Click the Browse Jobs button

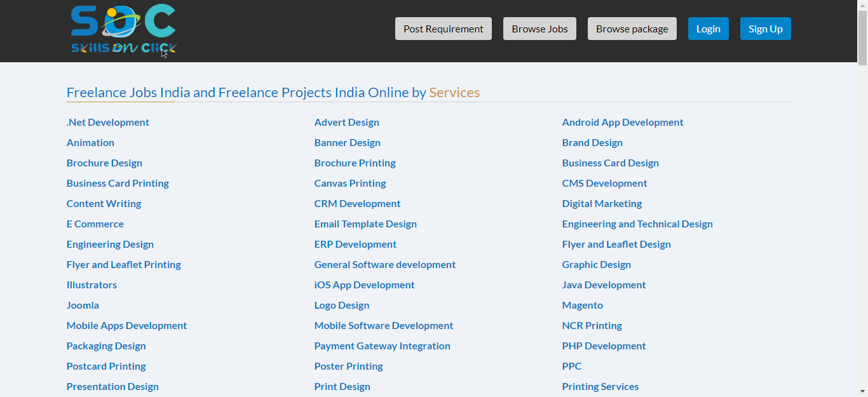click(x=539, y=29)
